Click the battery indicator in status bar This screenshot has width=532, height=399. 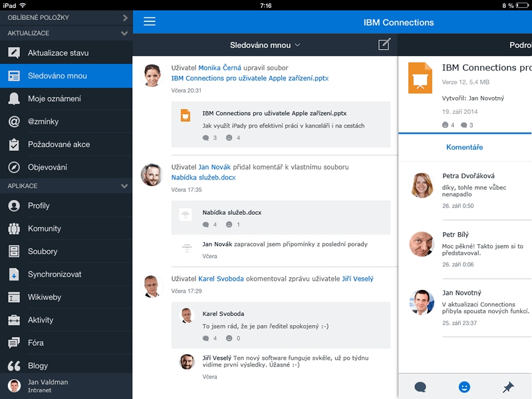click(522, 5)
